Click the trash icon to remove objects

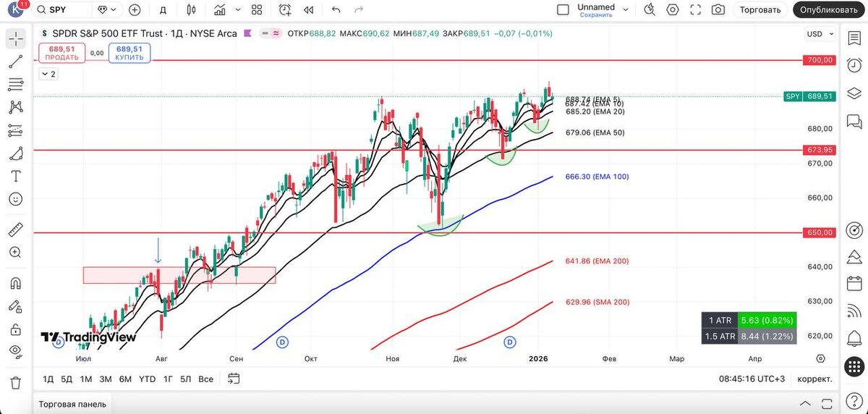(15, 382)
